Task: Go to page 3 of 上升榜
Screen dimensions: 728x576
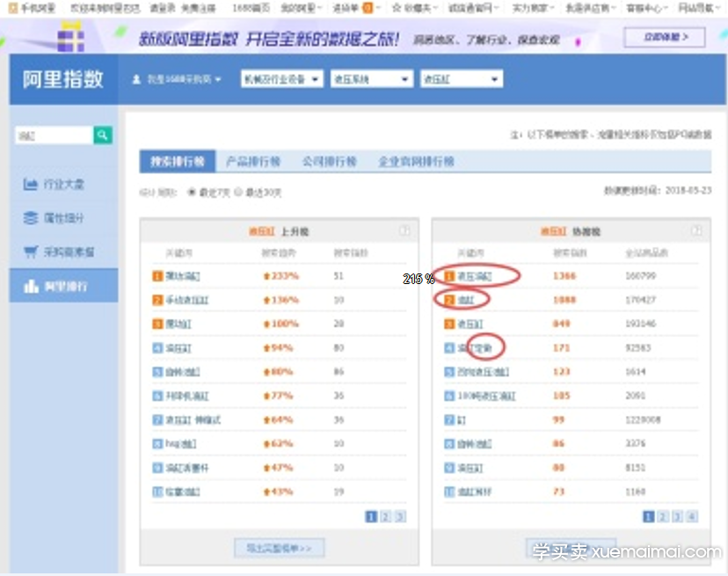Action: coord(400,516)
